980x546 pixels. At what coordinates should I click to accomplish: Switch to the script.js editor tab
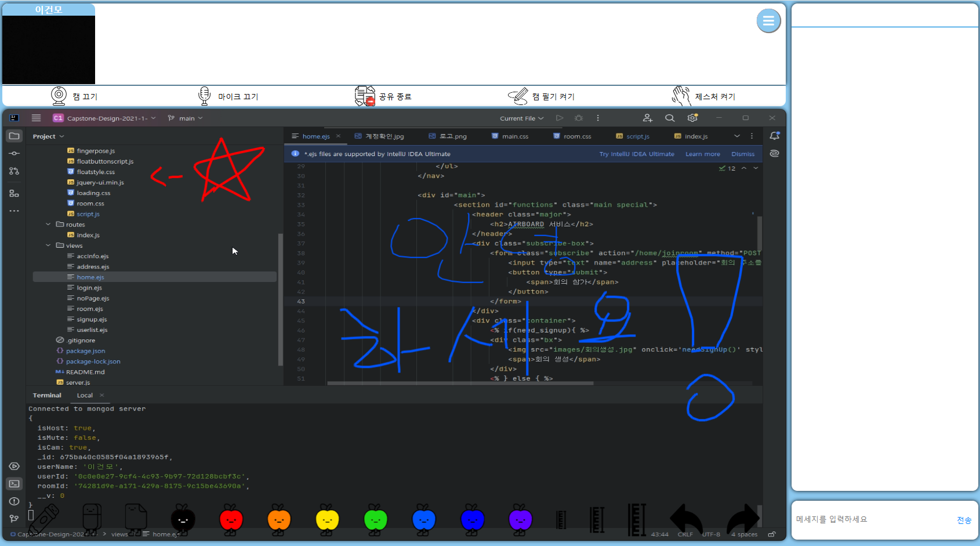(x=633, y=136)
